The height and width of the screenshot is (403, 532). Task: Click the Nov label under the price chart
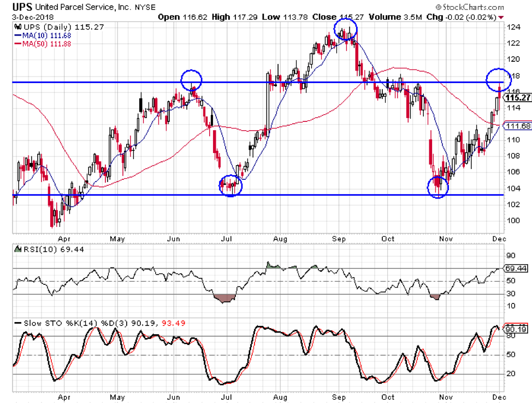[x=446, y=239]
